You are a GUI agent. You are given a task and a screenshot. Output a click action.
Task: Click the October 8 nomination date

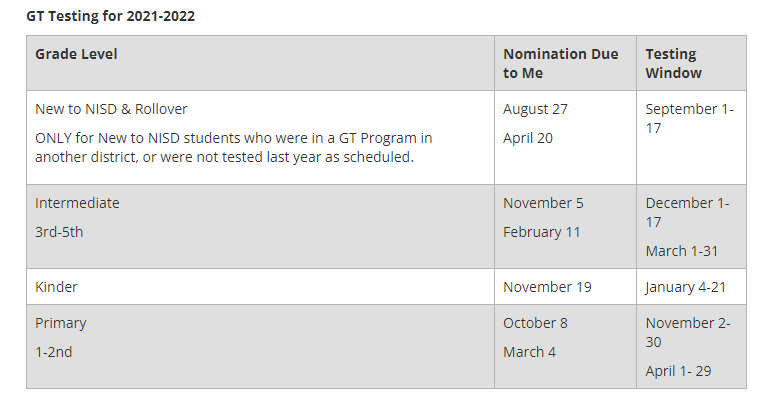tap(535, 323)
